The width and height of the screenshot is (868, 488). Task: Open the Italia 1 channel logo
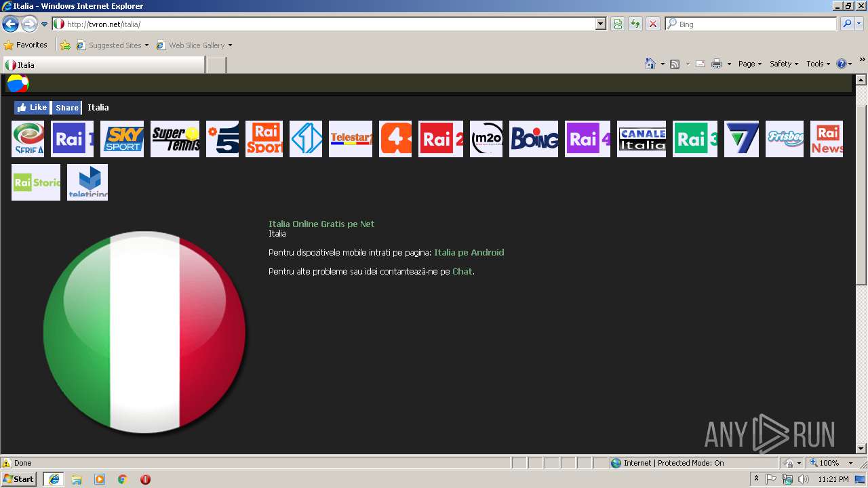pos(306,139)
